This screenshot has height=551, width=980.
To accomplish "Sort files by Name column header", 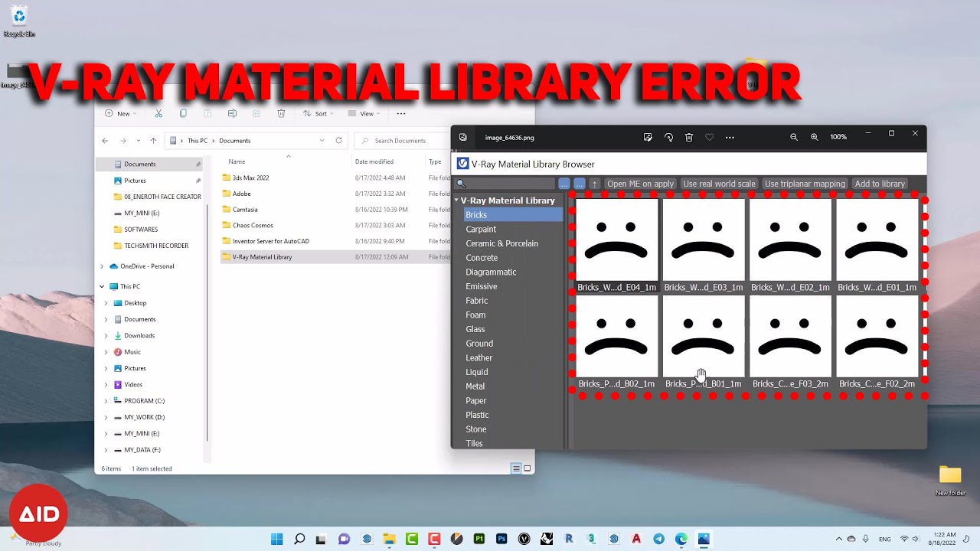I will click(x=237, y=161).
